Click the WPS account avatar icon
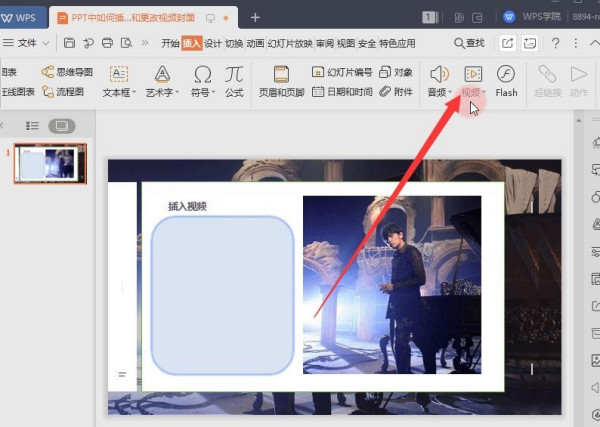 tap(509, 17)
